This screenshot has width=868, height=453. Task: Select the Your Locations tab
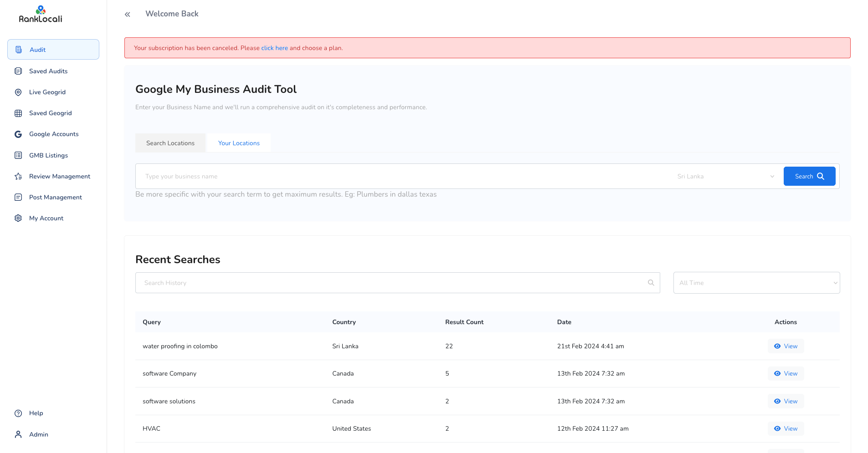[238, 143]
